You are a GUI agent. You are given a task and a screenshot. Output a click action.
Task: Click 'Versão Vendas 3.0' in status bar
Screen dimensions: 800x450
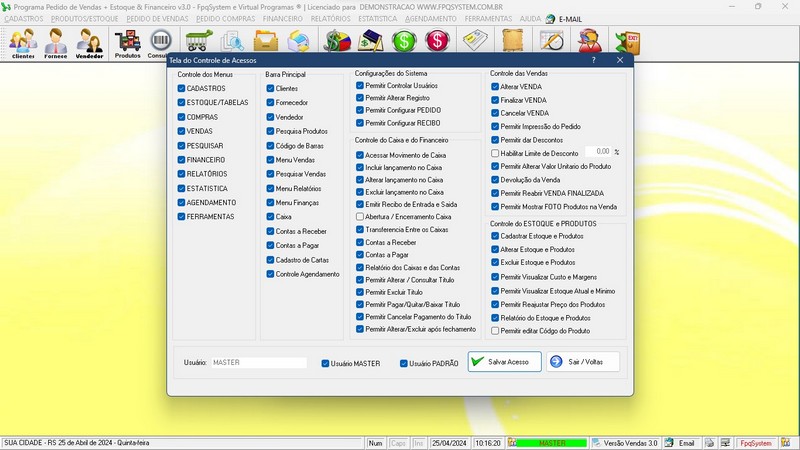pyautogui.click(x=630, y=443)
